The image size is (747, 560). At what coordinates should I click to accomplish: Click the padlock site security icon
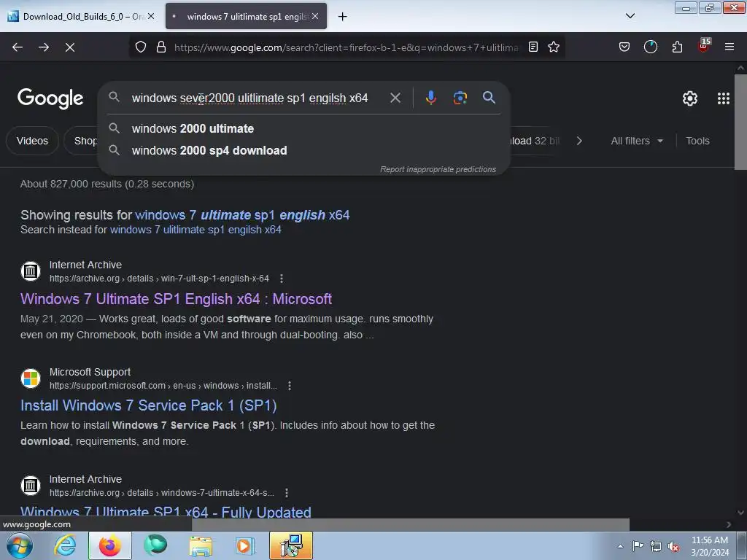[161, 47]
